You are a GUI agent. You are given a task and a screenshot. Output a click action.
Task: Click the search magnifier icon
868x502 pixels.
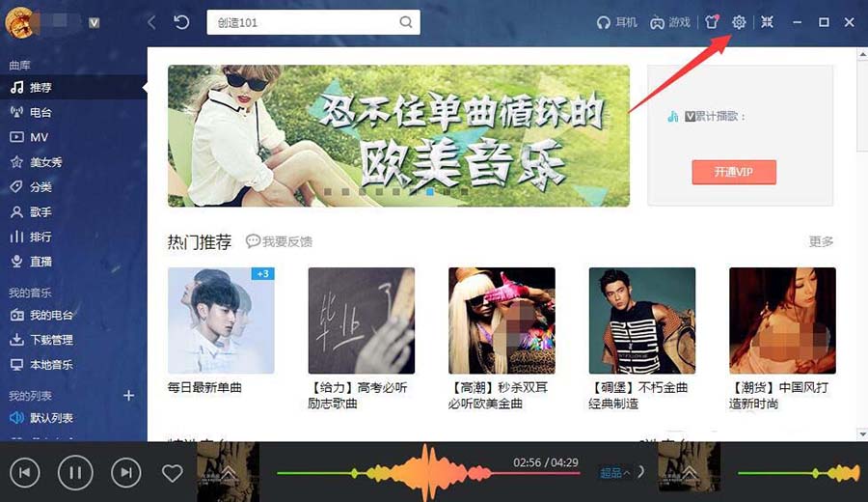(x=406, y=22)
